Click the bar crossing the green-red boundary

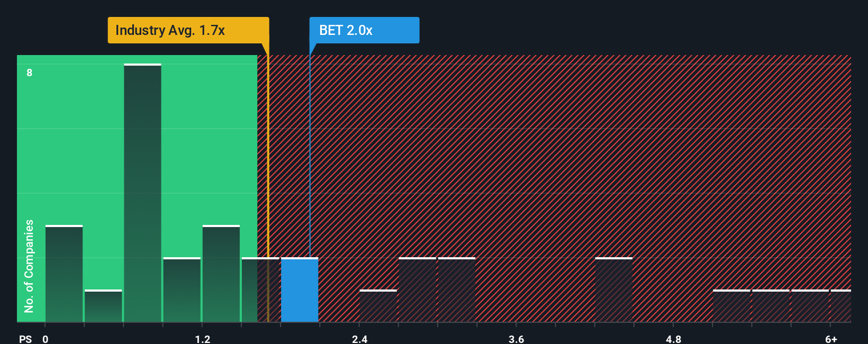(x=260, y=289)
